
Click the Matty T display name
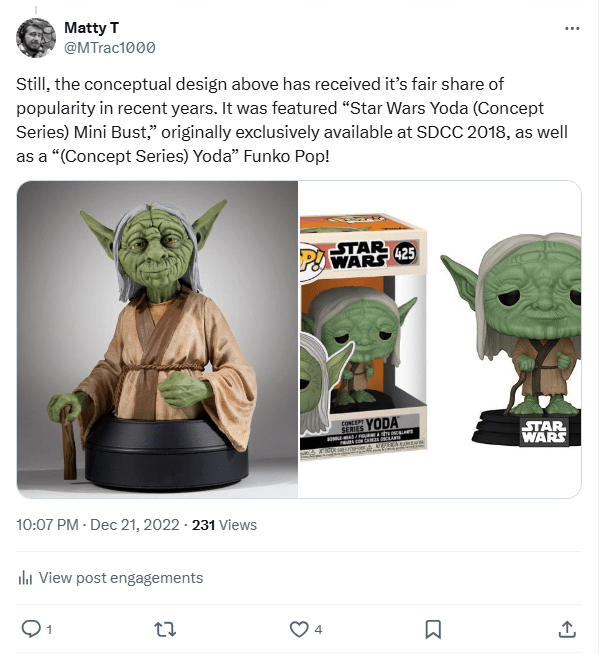91,28
